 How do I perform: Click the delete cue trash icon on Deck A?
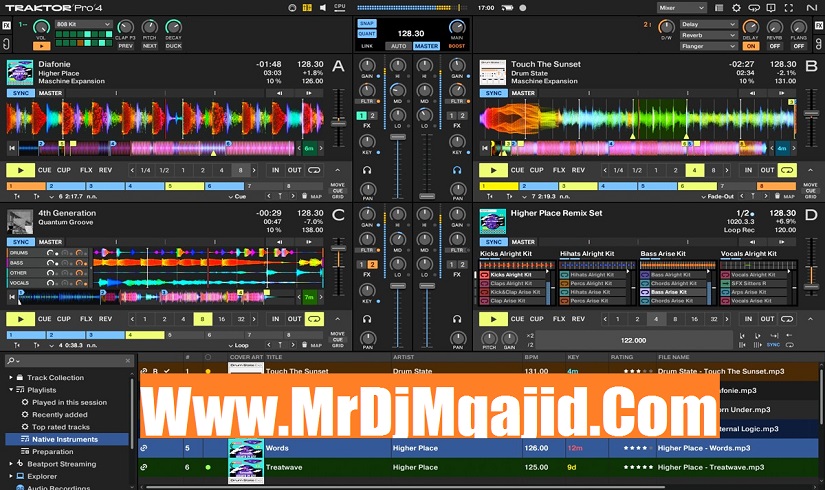tap(304, 196)
